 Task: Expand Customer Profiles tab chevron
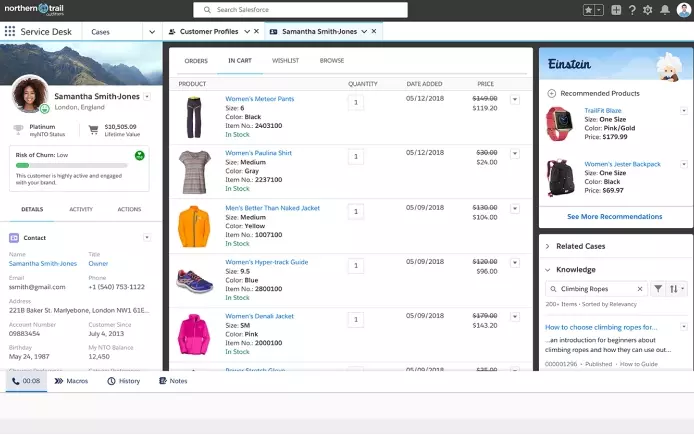247,31
